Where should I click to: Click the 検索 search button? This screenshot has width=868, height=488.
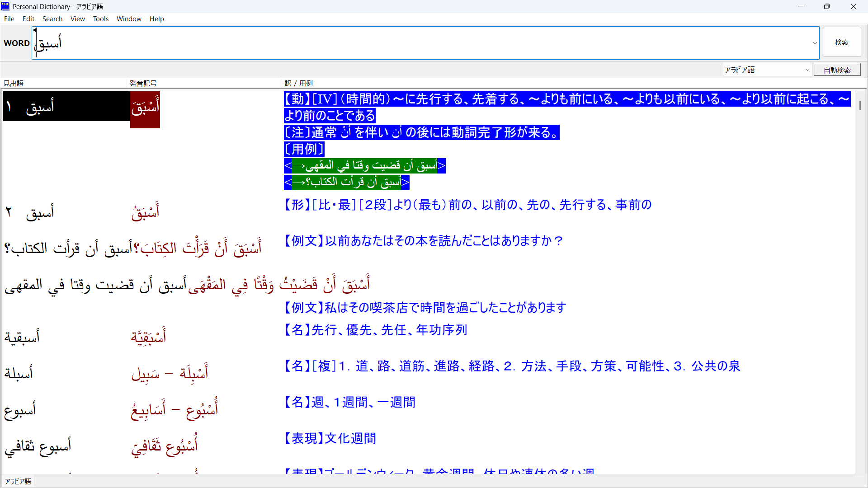pyautogui.click(x=841, y=42)
